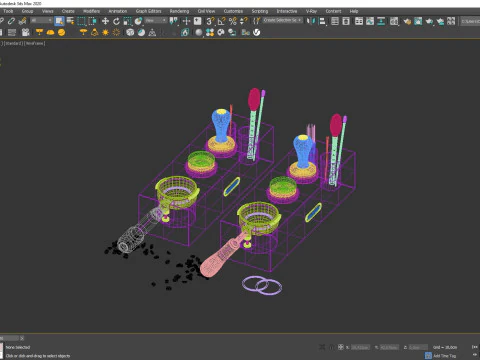Click the V-Ray IES light icon
Image resolution: width=480 pixels, height=360 pixels.
pyautogui.click(x=95, y=32)
